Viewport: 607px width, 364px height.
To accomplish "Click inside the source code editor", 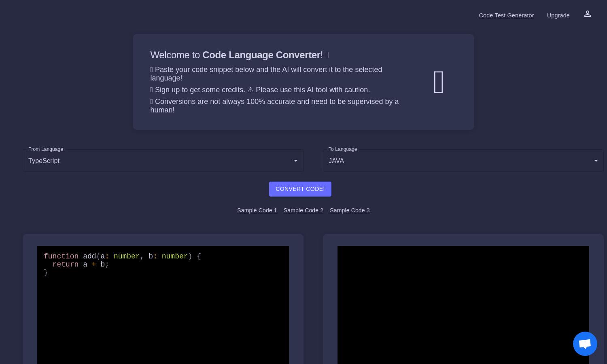I will [163, 305].
